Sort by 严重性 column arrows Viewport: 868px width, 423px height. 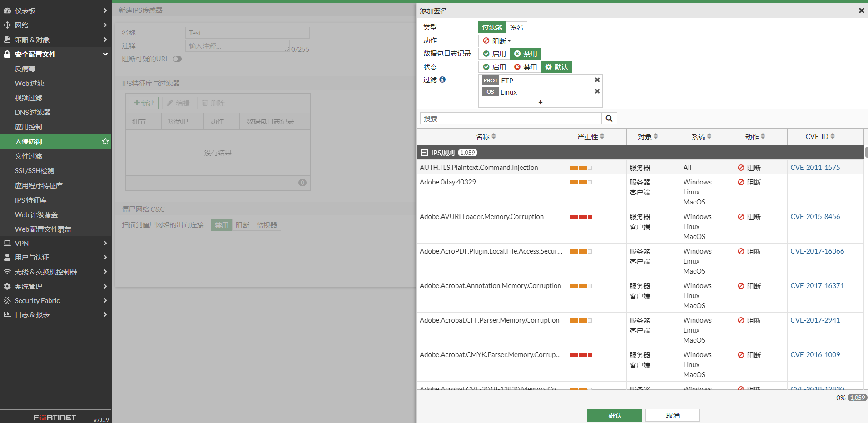(x=602, y=136)
